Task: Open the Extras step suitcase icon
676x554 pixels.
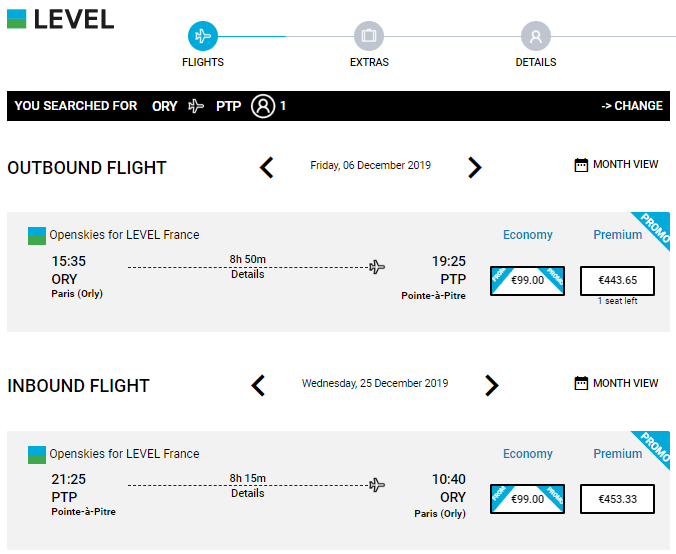Action: pyautogui.click(x=369, y=36)
